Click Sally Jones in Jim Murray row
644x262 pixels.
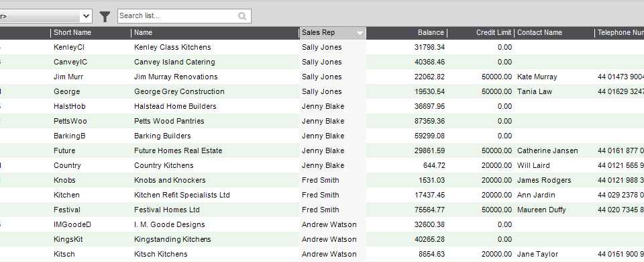(x=322, y=77)
